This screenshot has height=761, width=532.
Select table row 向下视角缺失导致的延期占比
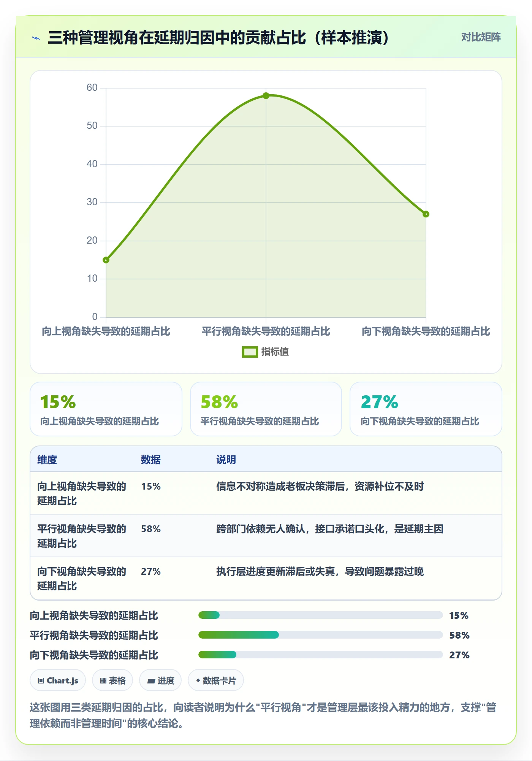266,579
